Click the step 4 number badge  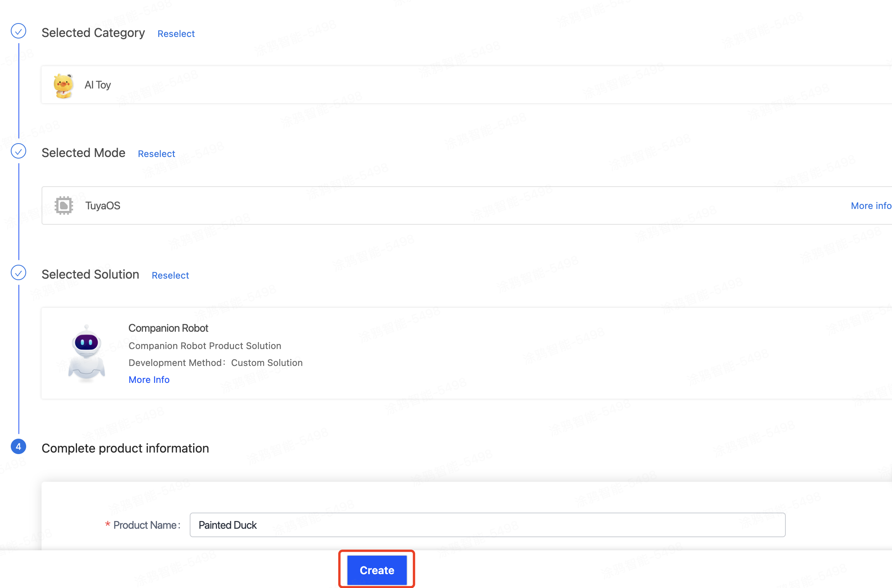[18, 447]
